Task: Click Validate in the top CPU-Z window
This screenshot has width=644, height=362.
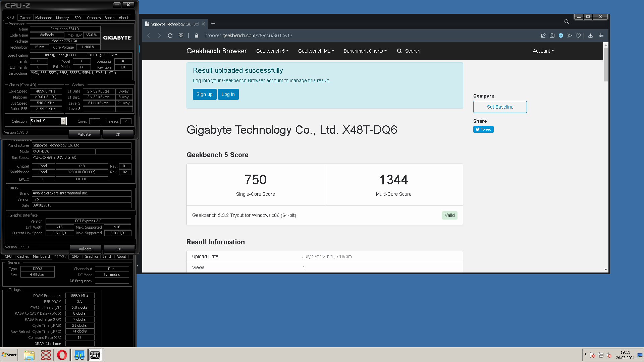Action: 84,134
